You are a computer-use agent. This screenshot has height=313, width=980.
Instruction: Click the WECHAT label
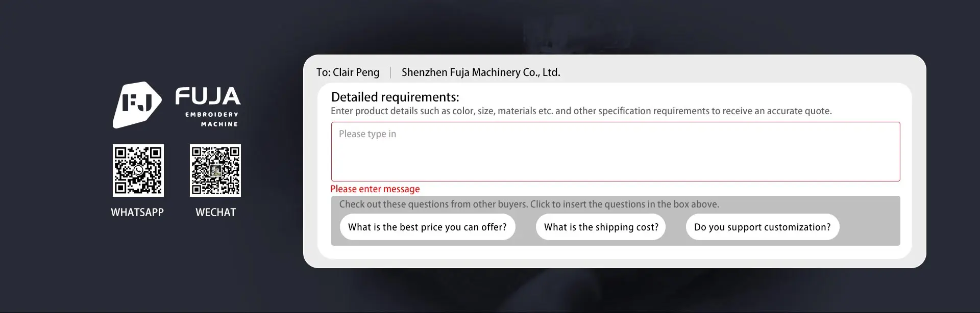[215, 213]
